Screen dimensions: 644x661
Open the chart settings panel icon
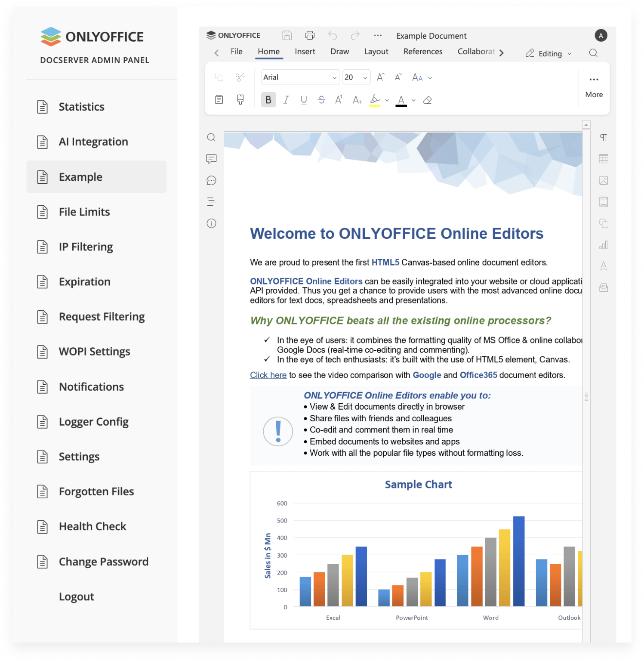coord(604,244)
